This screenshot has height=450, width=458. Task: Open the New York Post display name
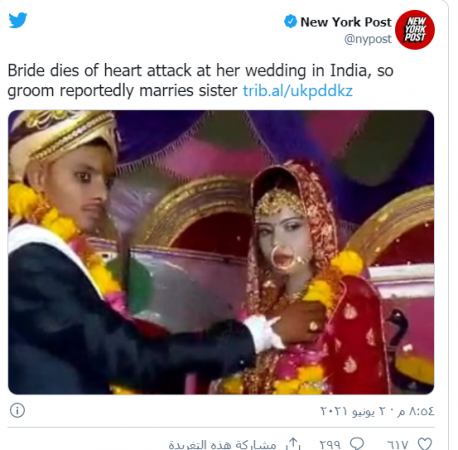pos(346,22)
